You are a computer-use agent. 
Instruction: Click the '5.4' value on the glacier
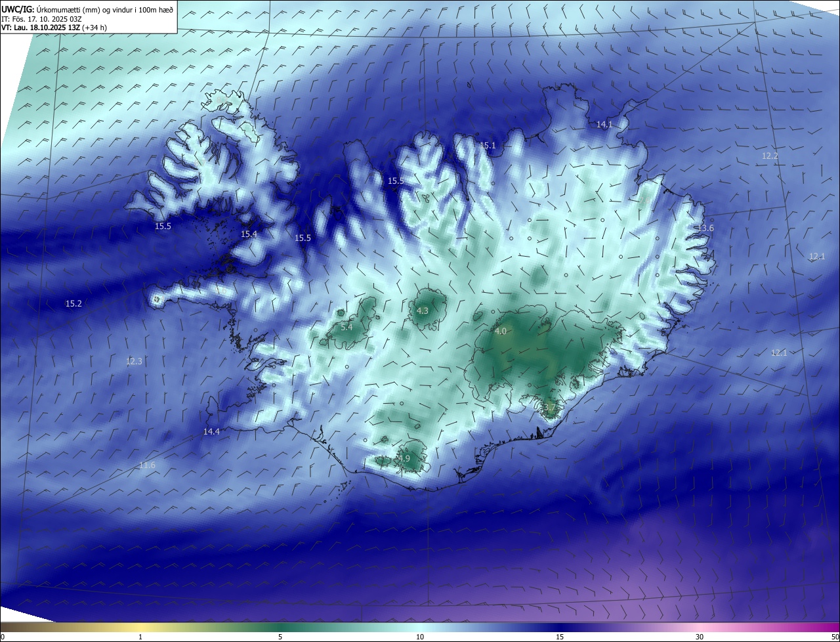pyautogui.click(x=346, y=326)
